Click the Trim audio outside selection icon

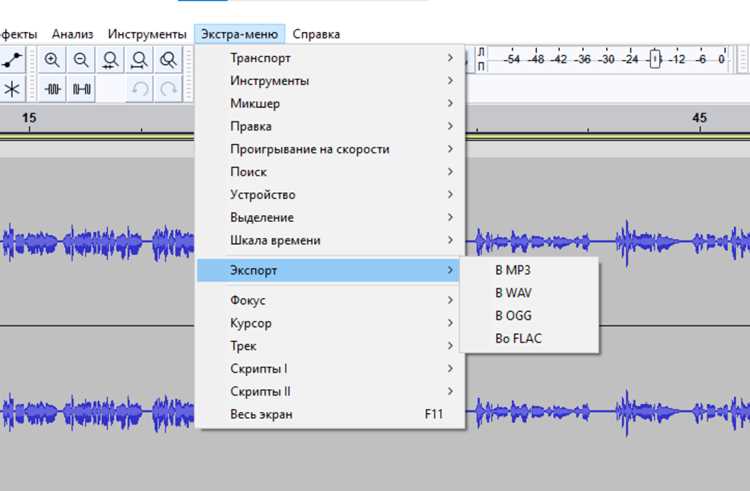[52, 89]
